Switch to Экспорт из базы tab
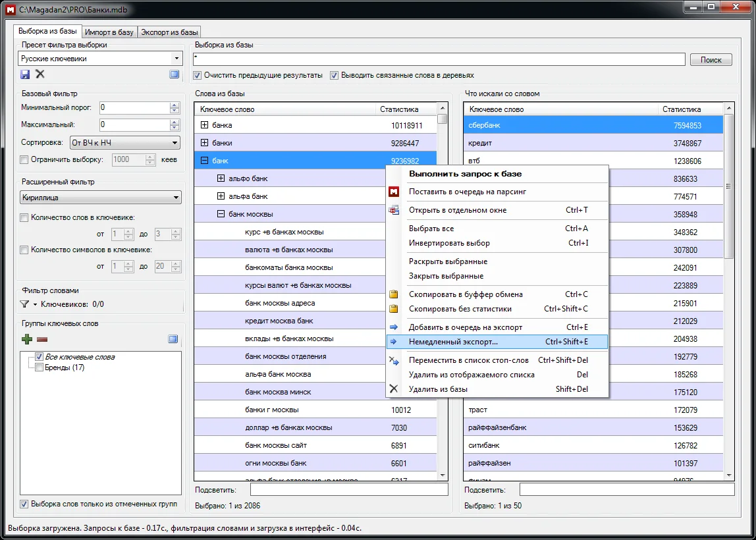Viewport: 756px width, 540px height. (x=169, y=32)
